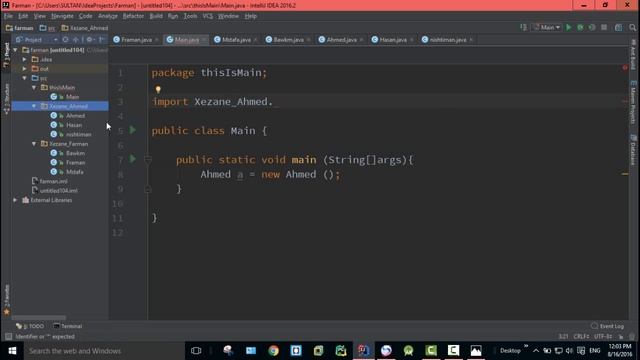Open the Project view type dropdown
640x360 pixels.
[x=37, y=40]
